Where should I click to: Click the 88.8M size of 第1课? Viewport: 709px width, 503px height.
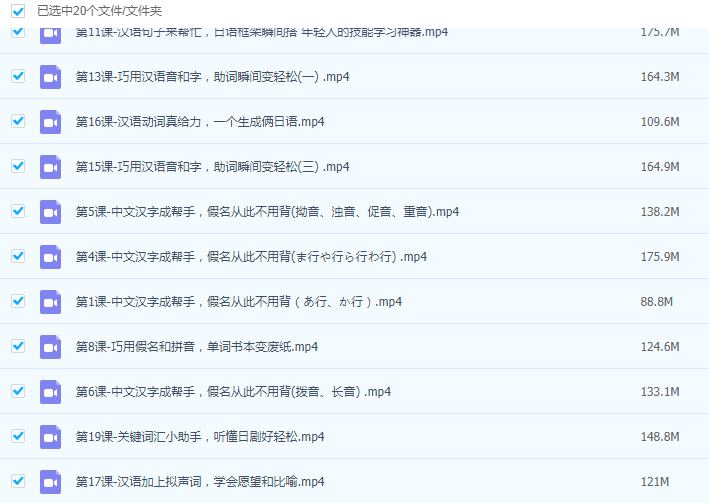[x=656, y=302]
